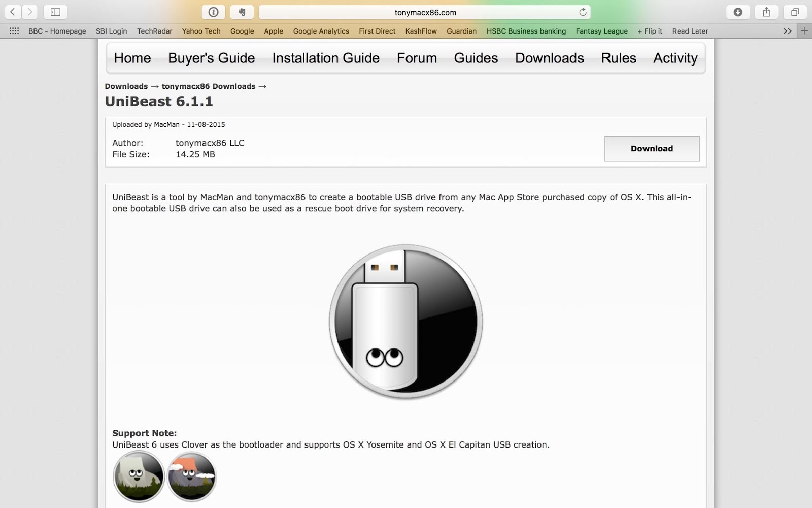The height and width of the screenshot is (508, 812).
Task: Click the Yosemite rock icon
Action: click(139, 477)
